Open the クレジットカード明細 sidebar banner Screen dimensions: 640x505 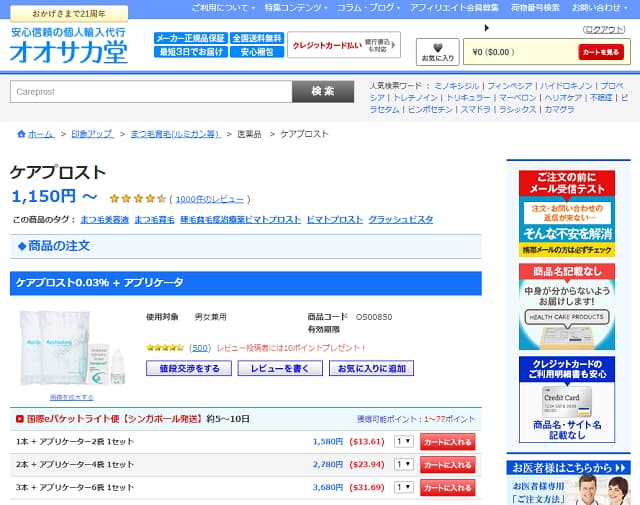567,399
